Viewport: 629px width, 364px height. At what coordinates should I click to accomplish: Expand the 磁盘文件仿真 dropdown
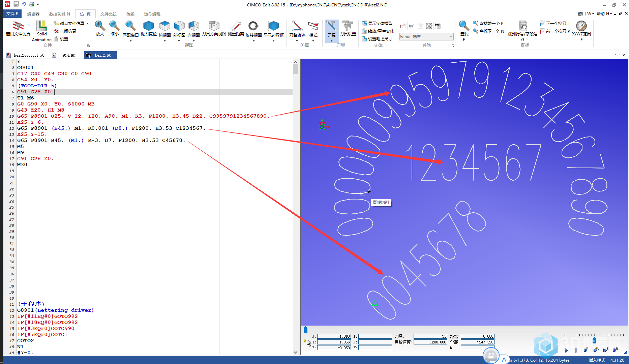(87, 23)
